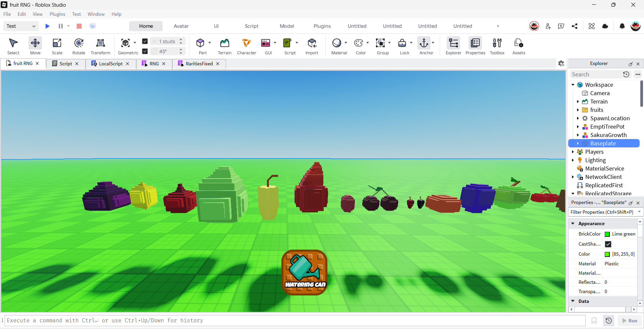Image resolution: width=644 pixels, height=332 pixels.
Task: Open the Color dropdown arrow
Action: [x=368, y=43]
